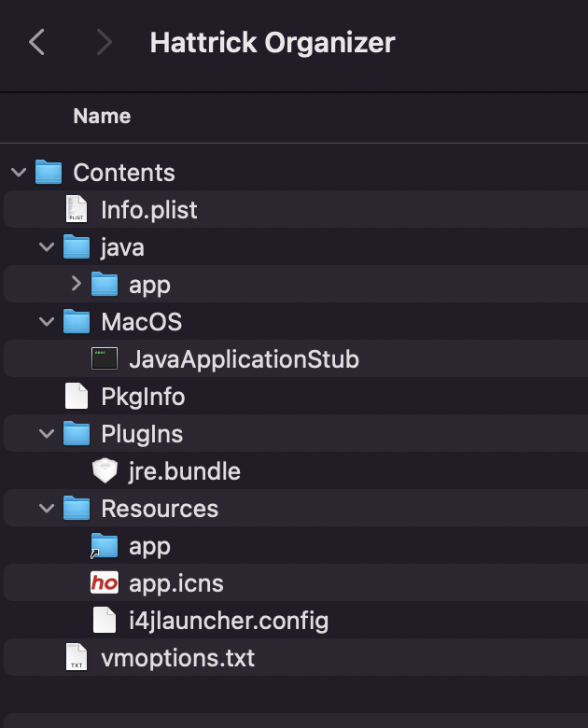
Task: Click the Contents folder icon
Action: tap(49, 173)
